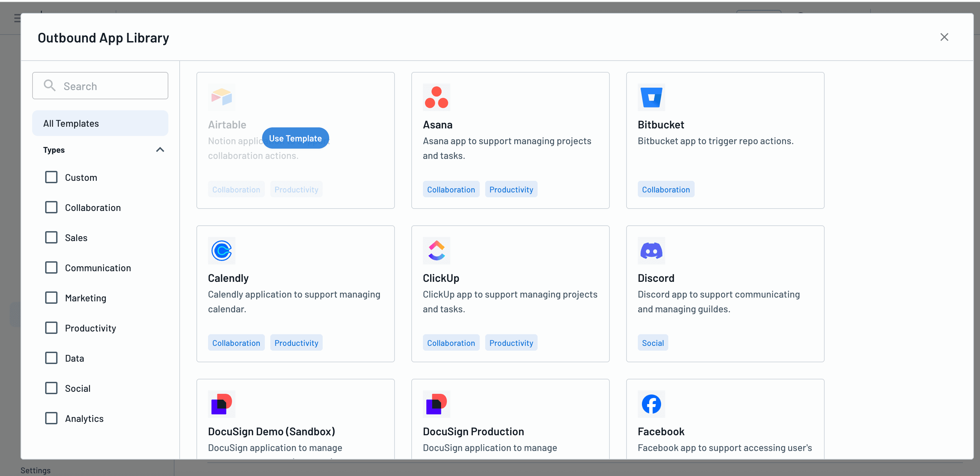This screenshot has height=476, width=980.
Task: Click the Asana logo icon
Action: click(436, 97)
